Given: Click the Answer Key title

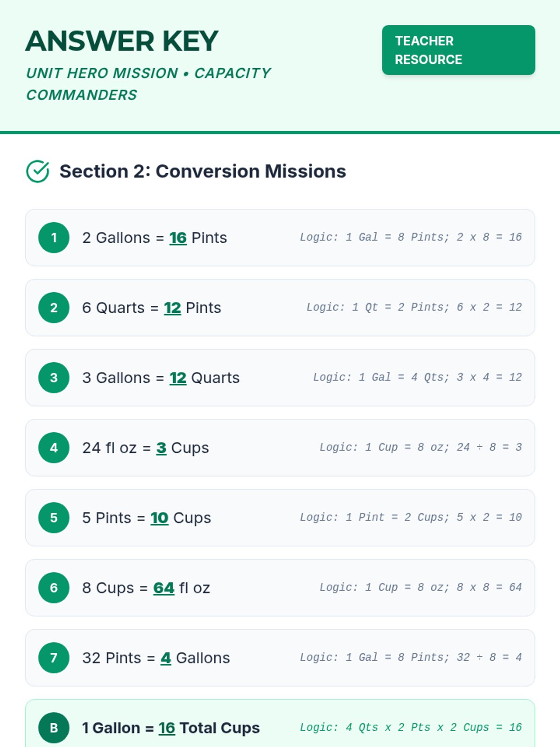Looking at the screenshot, I should [122, 41].
